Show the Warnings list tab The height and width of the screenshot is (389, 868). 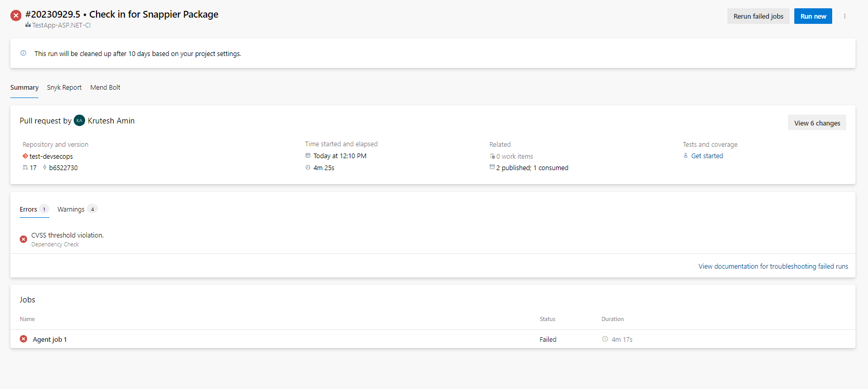point(71,210)
